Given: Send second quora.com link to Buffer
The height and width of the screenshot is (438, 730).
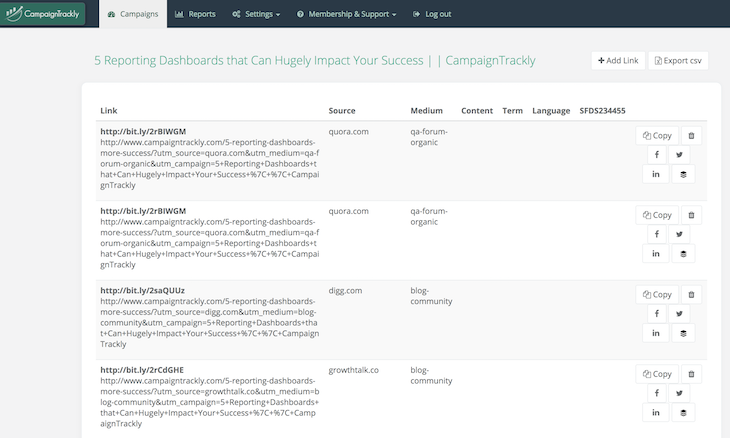Looking at the screenshot, I should pyautogui.click(x=683, y=254).
